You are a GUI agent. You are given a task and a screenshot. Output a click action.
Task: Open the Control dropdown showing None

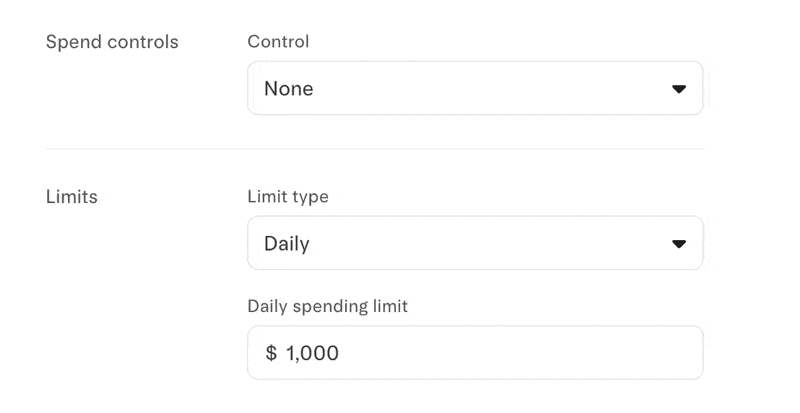coord(475,88)
